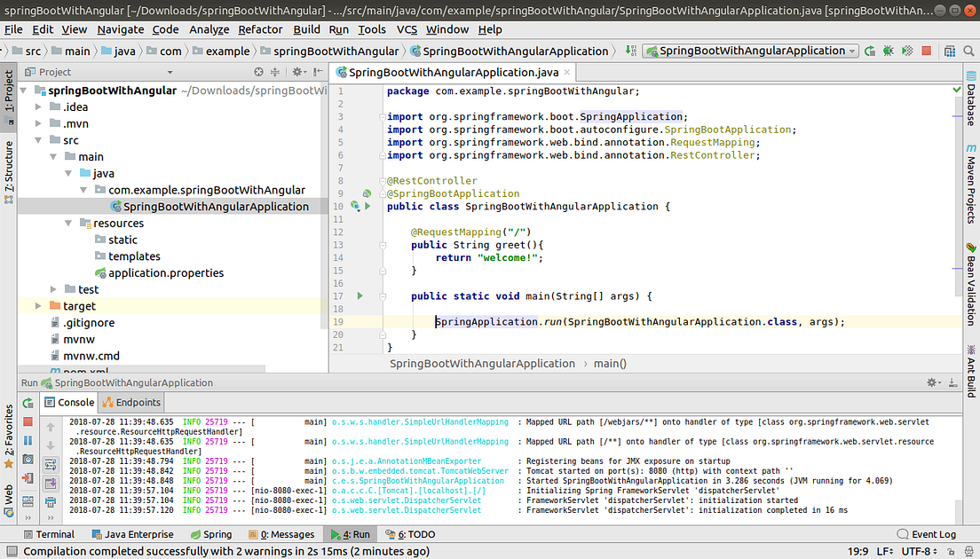Open the Analyze menu

pos(209,29)
